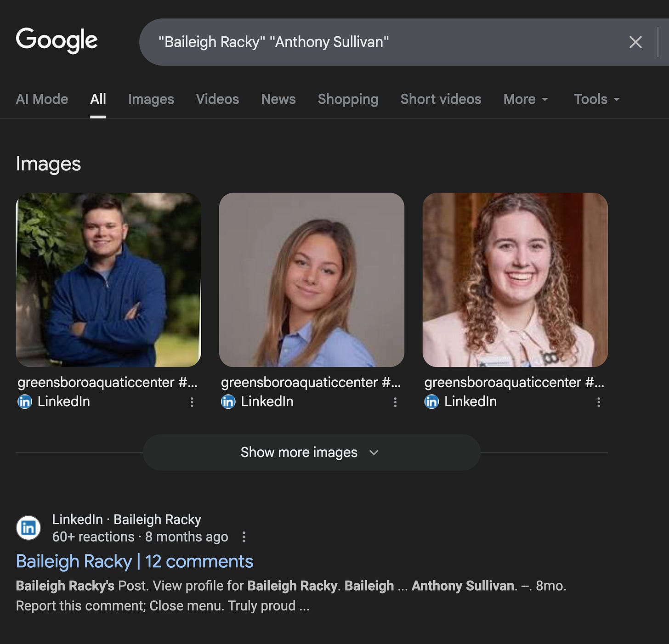Switch to AI Mode tab
The image size is (669, 644).
(x=42, y=99)
